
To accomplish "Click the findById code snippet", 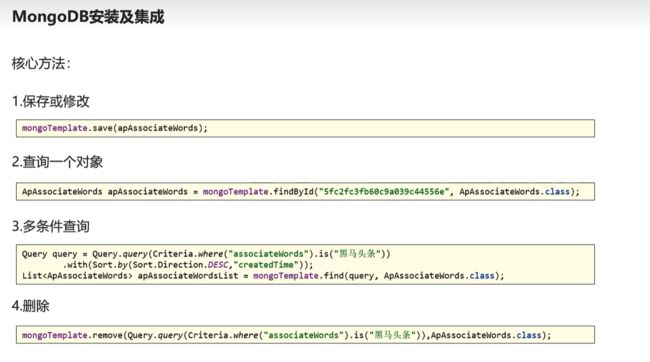I will tap(305, 192).
